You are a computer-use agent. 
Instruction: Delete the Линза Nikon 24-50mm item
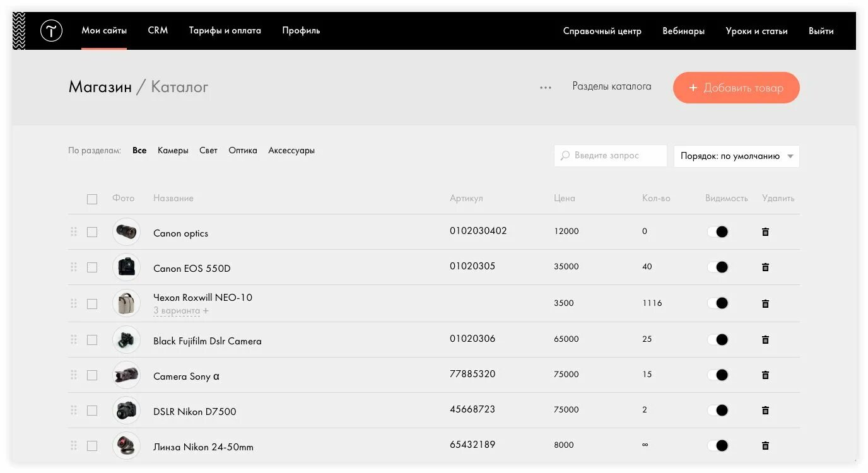(x=765, y=445)
